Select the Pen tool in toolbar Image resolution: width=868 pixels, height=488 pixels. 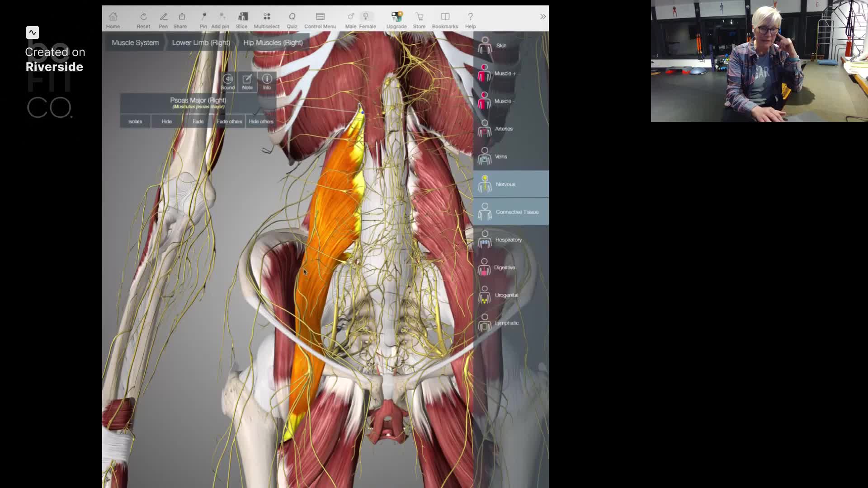163,20
